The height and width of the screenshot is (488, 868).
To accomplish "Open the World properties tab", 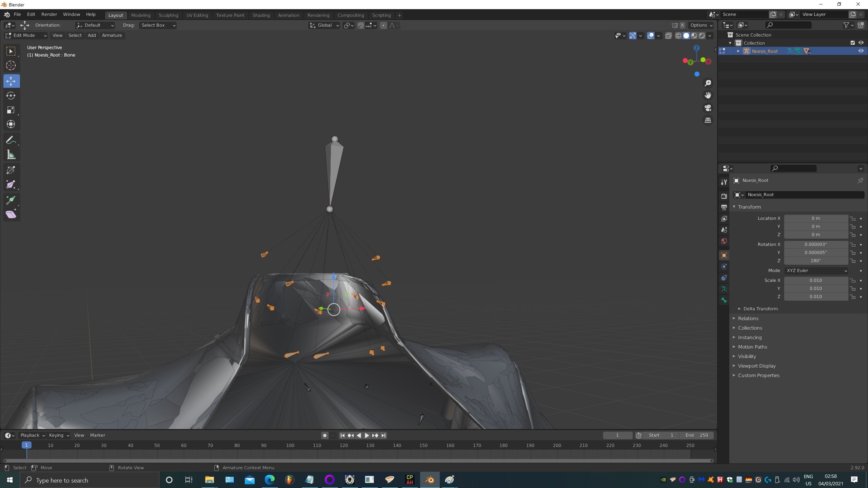I will (x=724, y=241).
